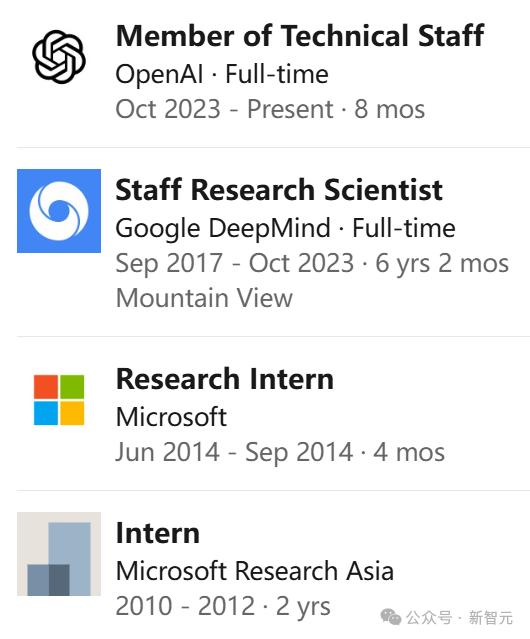530x639 pixels.
Task: Click Jun 2014 - Sep 2014 date range
Action: pyautogui.click(x=234, y=452)
